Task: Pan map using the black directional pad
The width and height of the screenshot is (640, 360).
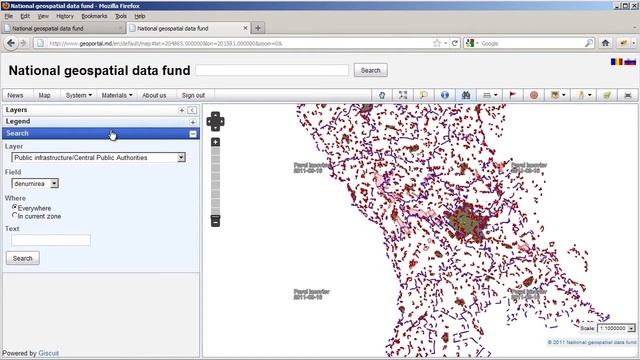Action: [215, 121]
